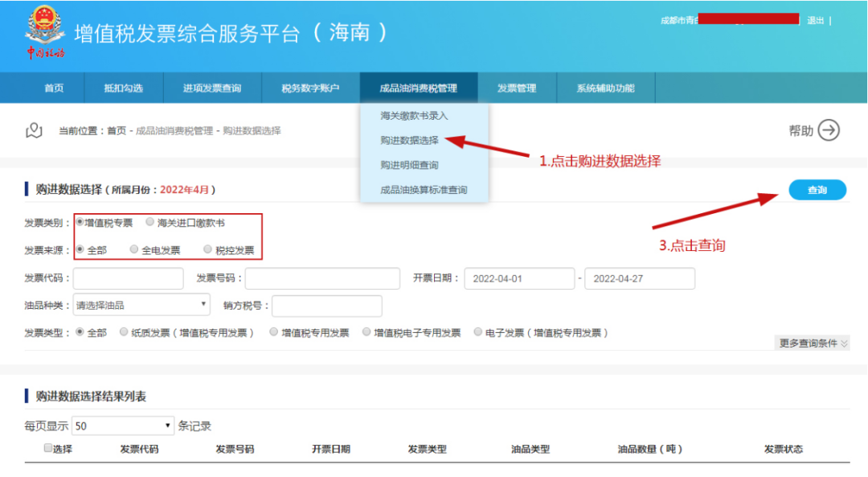Open the 每页显示 records per page dropdown
The image size is (868, 477).
click(122, 426)
